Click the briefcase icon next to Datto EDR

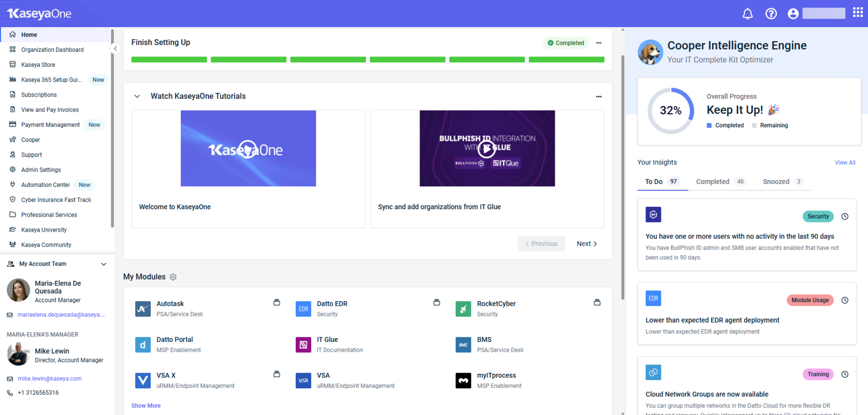click(x=437, y=303)
